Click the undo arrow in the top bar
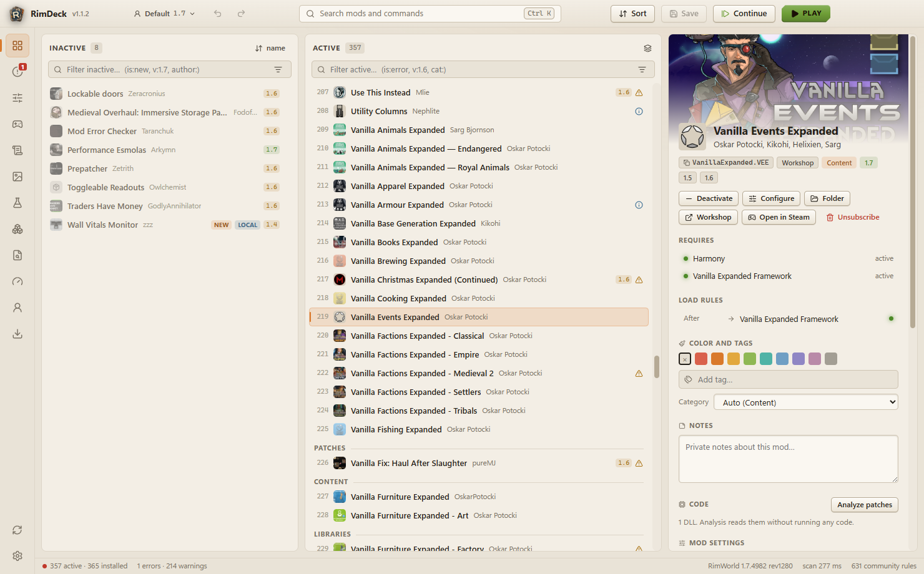 218,14
